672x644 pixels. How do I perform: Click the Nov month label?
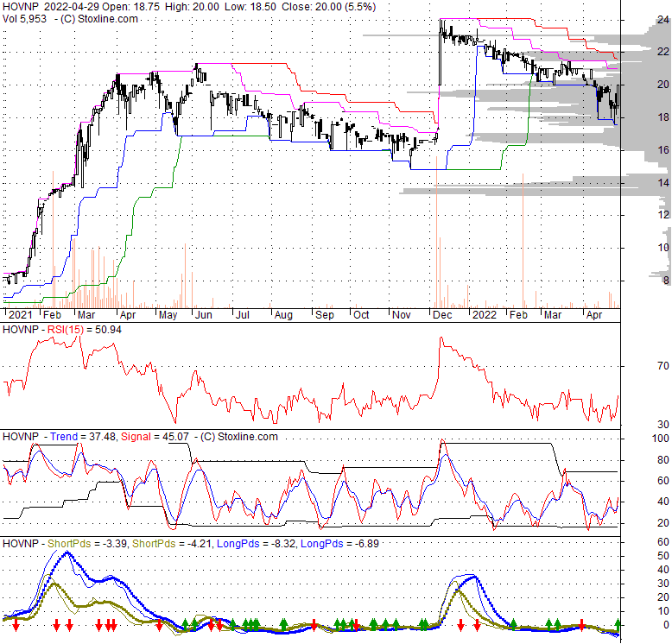(401, 315)
